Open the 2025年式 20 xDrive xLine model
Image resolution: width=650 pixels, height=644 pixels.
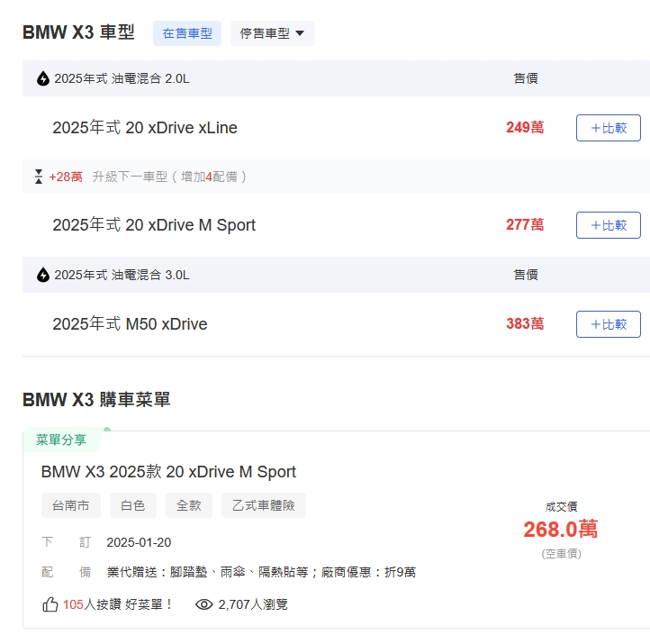(145, 128)
